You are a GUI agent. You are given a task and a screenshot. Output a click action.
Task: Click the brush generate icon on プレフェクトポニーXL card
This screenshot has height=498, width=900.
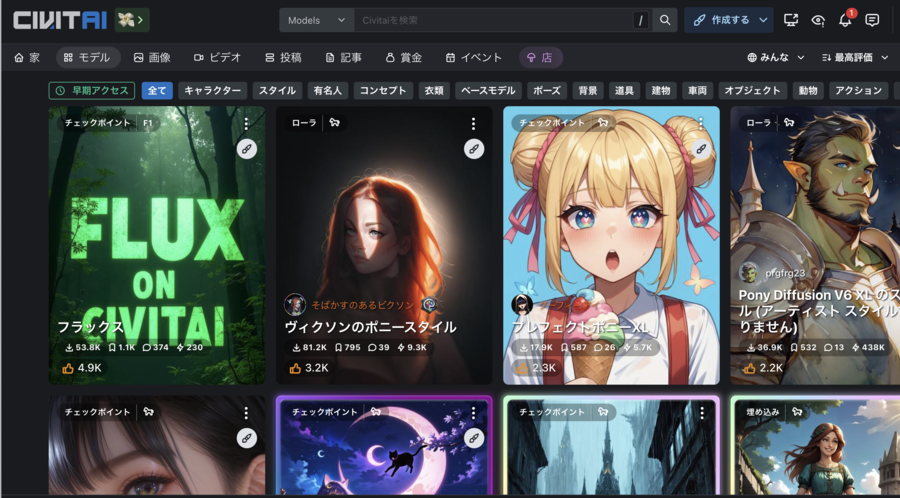[701, 149]
